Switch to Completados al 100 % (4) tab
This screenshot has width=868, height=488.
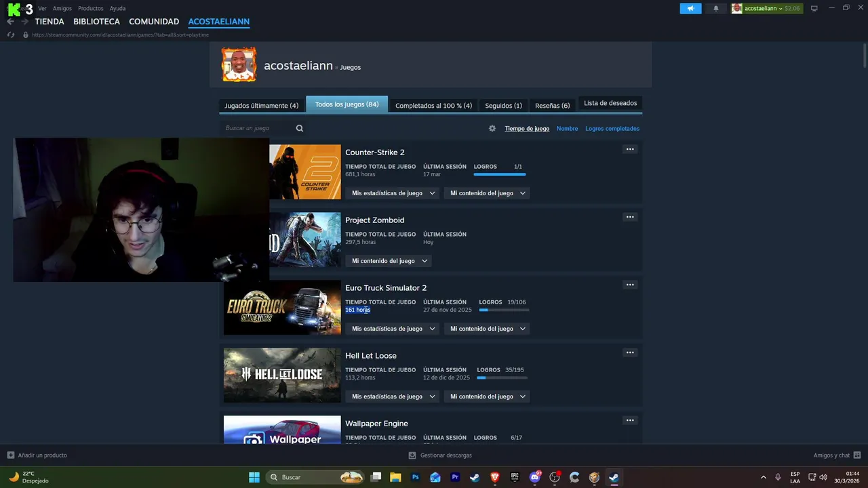(433, 106)
